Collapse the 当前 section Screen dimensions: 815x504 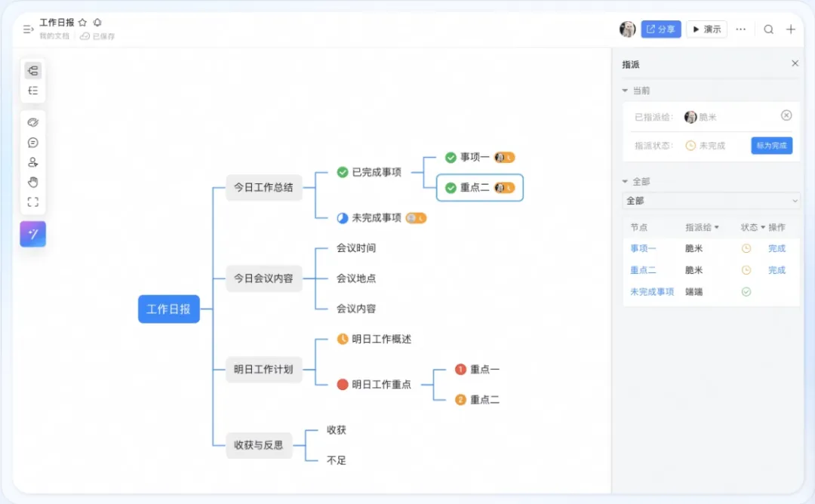click(625, 91)
